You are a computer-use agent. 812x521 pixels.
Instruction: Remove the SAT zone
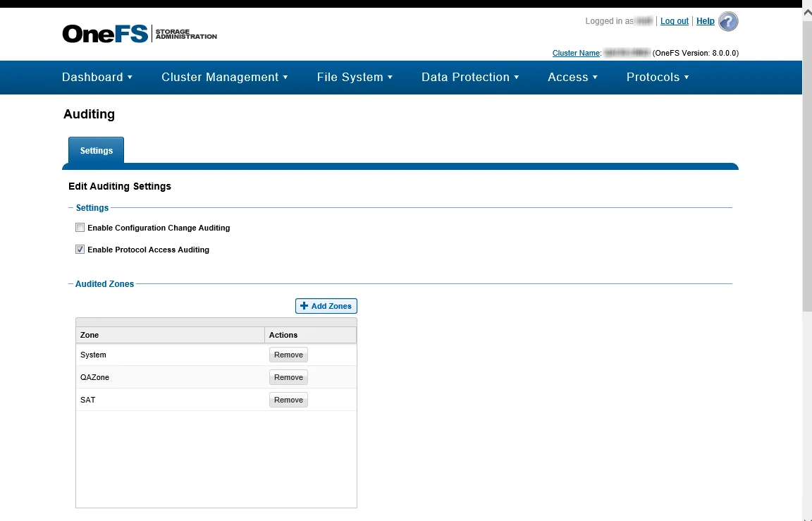(288, 400)
